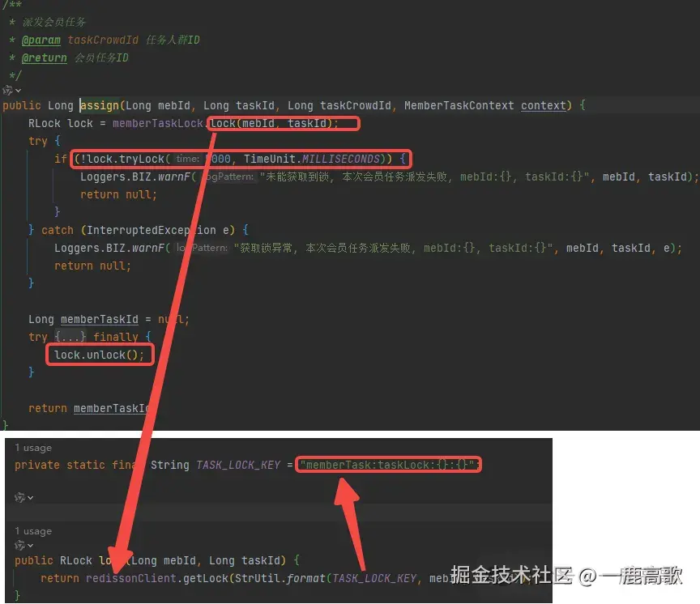The width and height of the screenshot is (700, 604).
Task: Click the lock.unlock(); statement
Action: click(99, 355)
